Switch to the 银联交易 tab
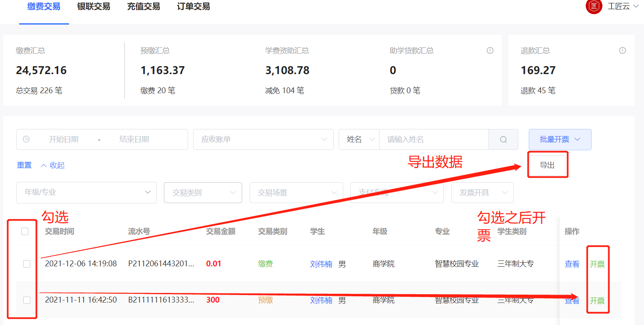Image resolution: width=644 pixels, height=325 pixels. click(x=94, y=7)
